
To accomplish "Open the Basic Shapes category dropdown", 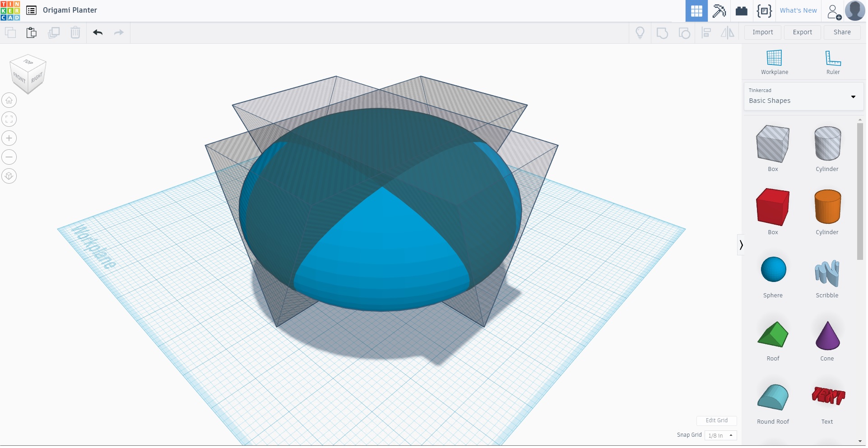I will [803, 96].
